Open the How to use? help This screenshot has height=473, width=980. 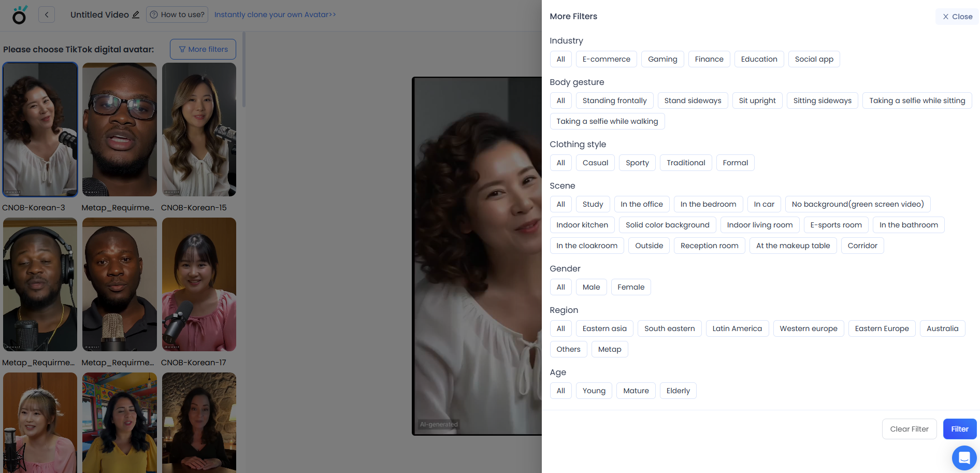pos(177,15)
